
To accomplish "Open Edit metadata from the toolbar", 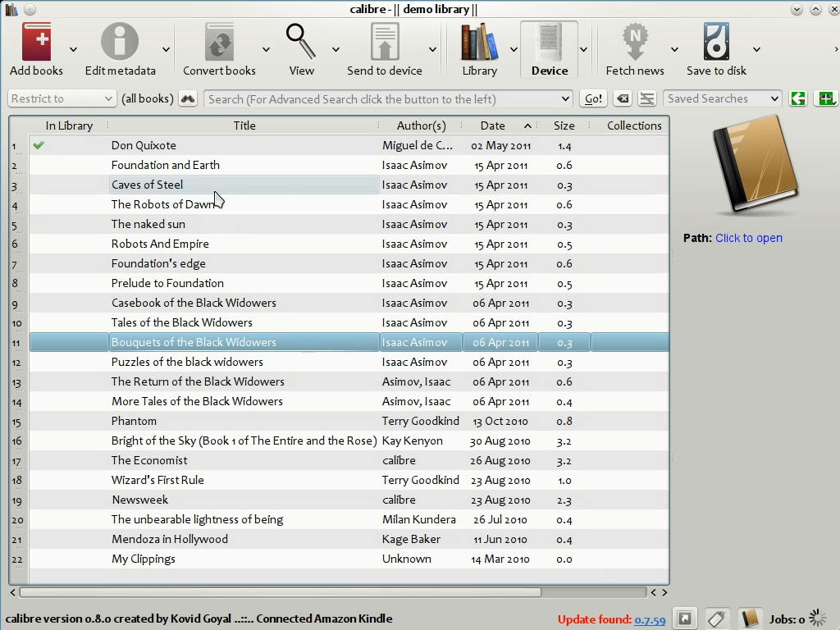I will coord(120,43).
